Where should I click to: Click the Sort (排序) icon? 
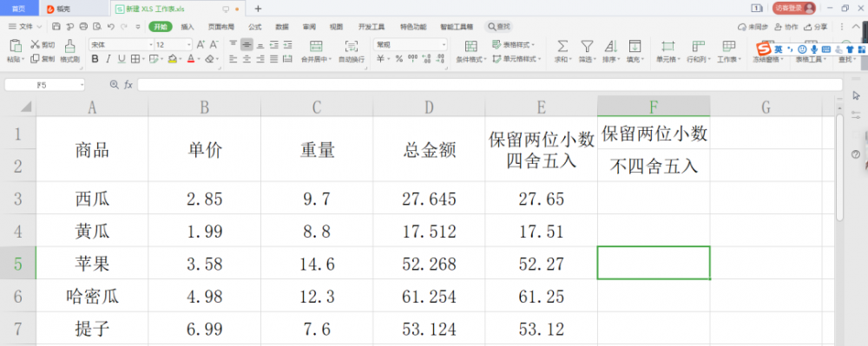(610, 46)
